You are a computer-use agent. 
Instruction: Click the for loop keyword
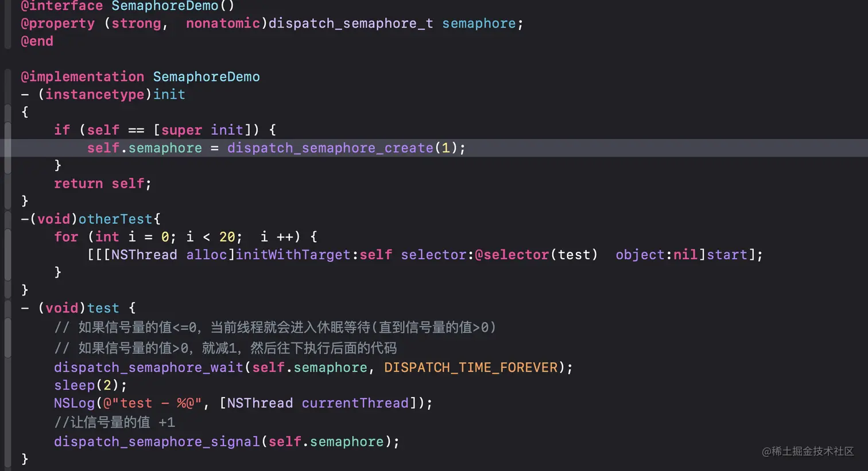click(66, 237)
